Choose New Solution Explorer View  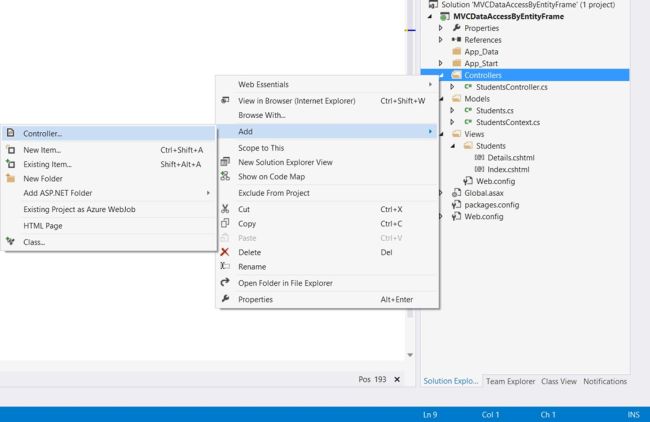pyautogui.click(x=327, y=162)
